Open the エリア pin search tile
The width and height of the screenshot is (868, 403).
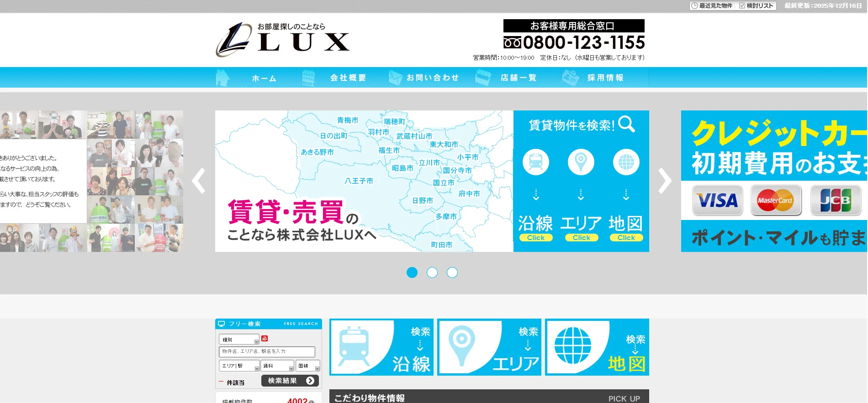[x=489, y=347]
